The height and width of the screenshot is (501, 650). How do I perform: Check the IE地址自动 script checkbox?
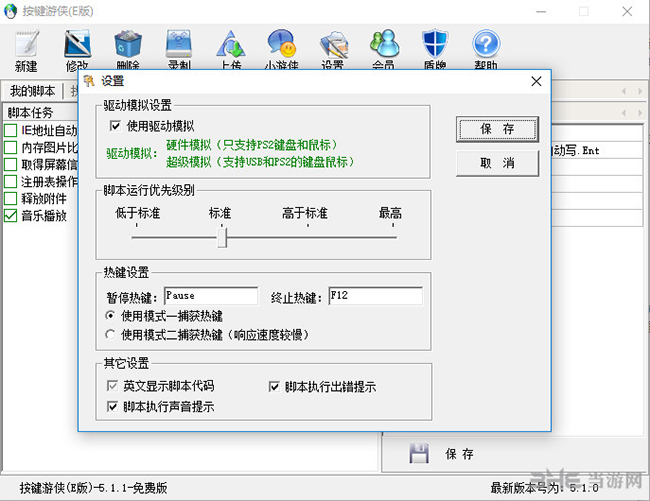[x=10, y=130]
